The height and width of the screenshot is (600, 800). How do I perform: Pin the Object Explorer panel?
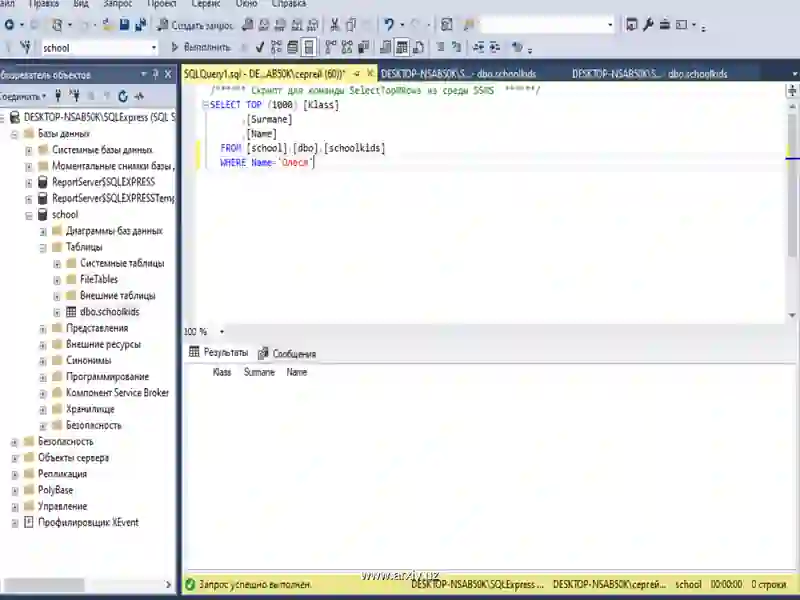click(156, 74)
